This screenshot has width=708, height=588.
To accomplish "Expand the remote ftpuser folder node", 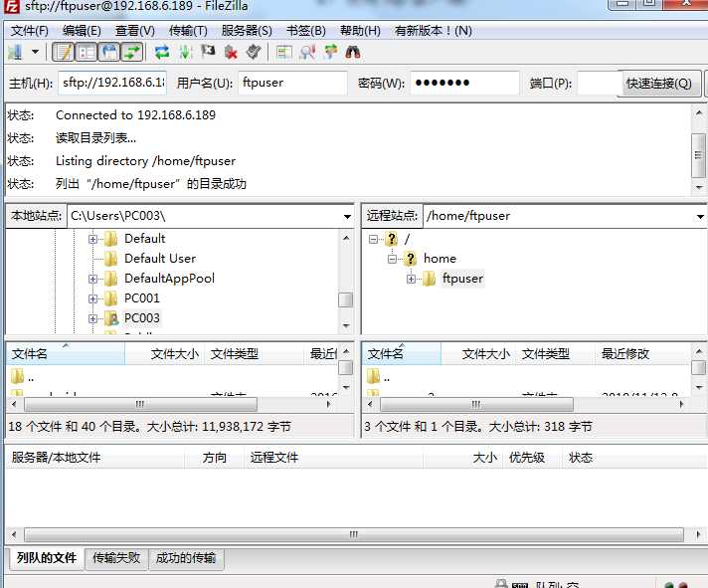I will coord(411,279).
